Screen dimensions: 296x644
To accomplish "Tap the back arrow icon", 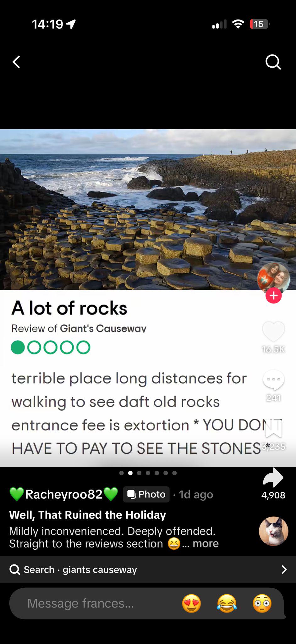I will (16, 62).
